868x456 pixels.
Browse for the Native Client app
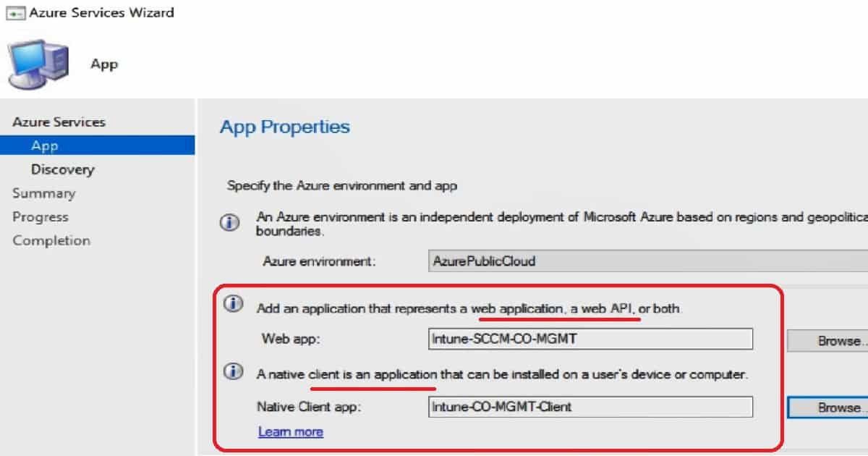(827, 408)
